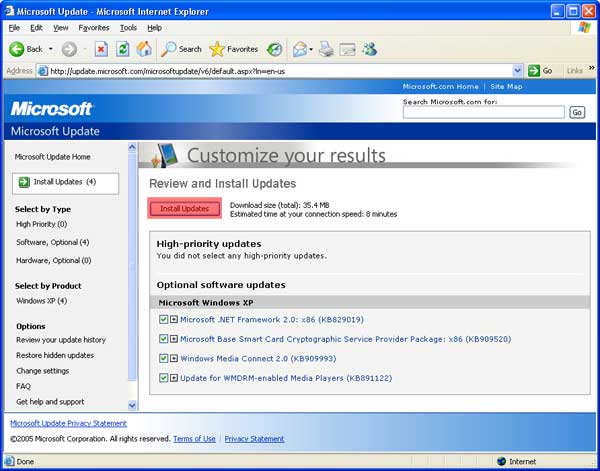Open the Change settings option
The height and width of the screenshot is (471, 600).
tap(42, 371)
